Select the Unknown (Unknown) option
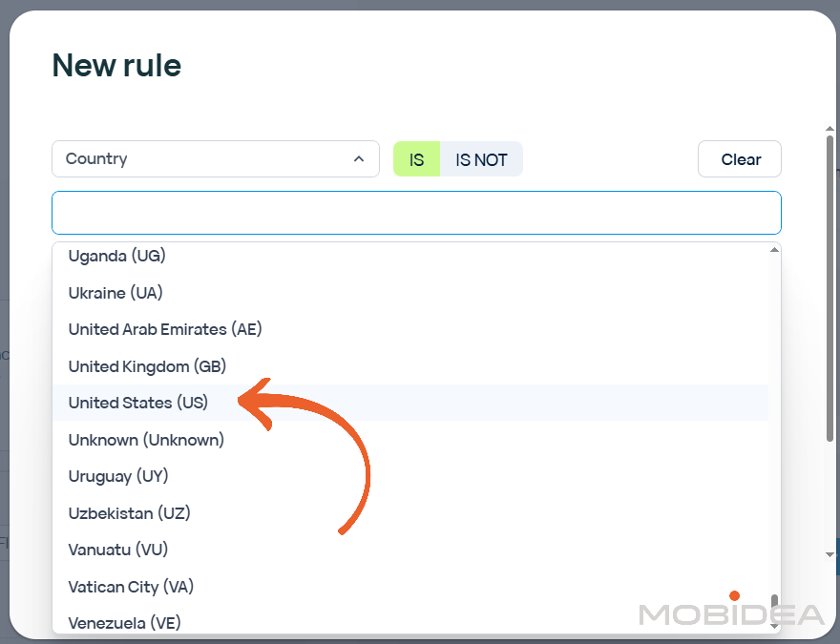The width and height of the screenshot is (840, 644). click(146, 440)
